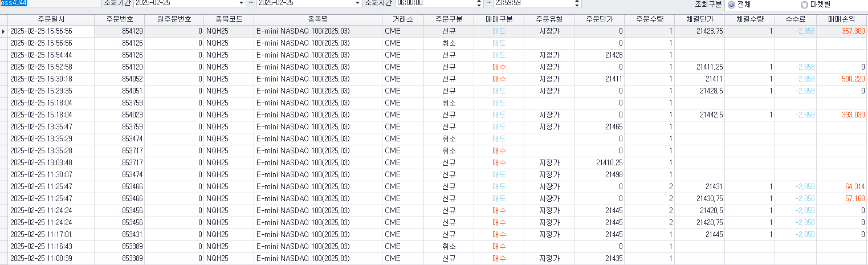Click the profit value 64,314
The height and width of the screenshot is (265, 868).
coord(855,187)
